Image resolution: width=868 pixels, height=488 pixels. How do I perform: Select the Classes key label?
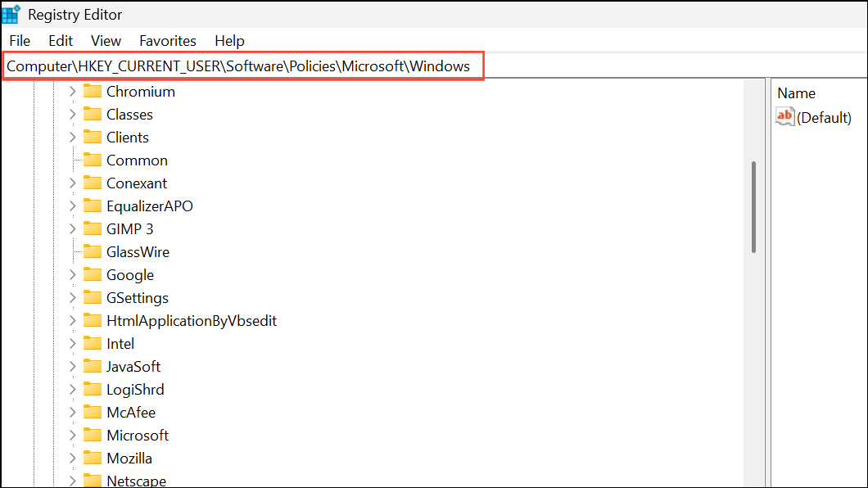129,115
